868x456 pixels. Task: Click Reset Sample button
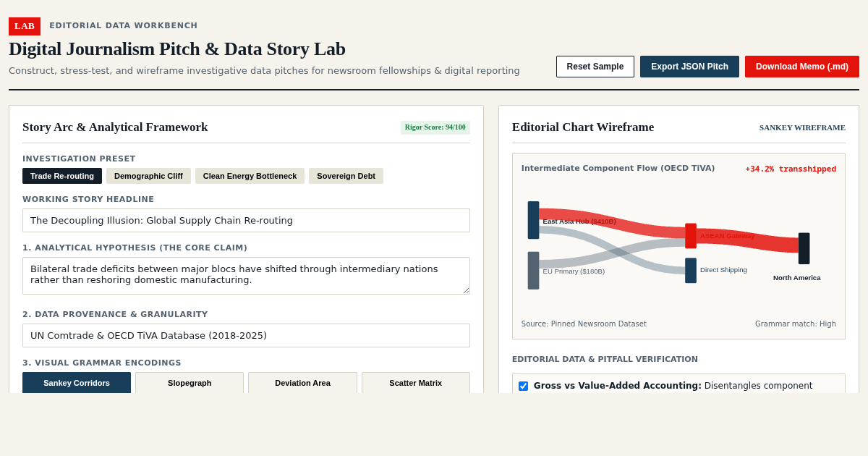[x=595, y=67]
